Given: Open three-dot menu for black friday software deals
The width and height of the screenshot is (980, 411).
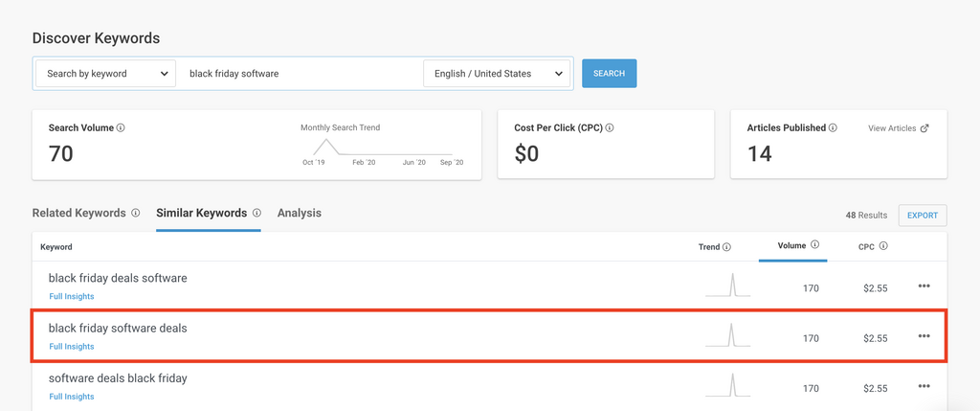Looking at the screenshot, I should 924,336.
